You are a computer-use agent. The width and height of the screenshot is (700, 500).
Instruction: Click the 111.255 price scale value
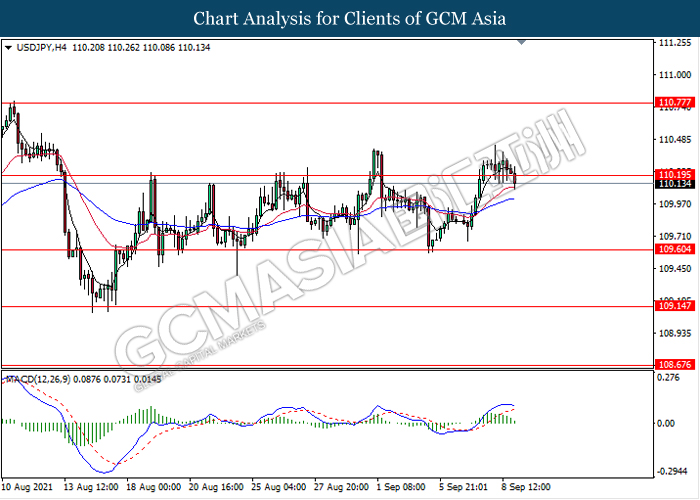click(x=675, y=43)
